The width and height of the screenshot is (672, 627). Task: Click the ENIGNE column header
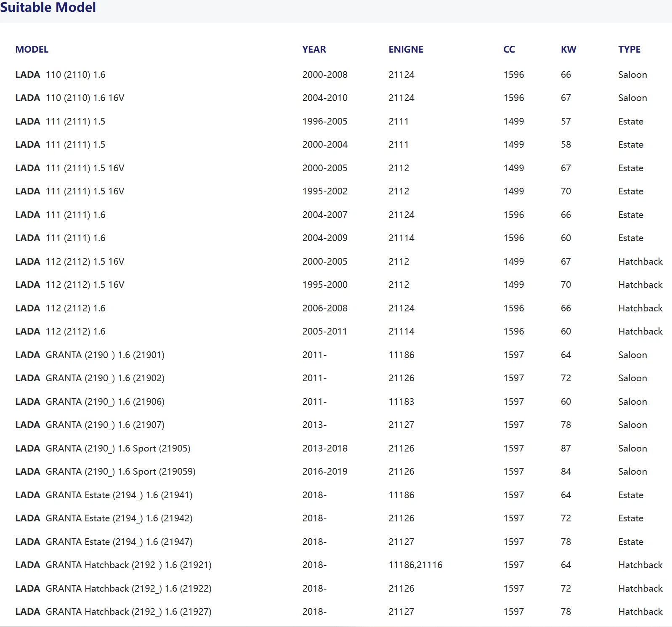point(406,49)
